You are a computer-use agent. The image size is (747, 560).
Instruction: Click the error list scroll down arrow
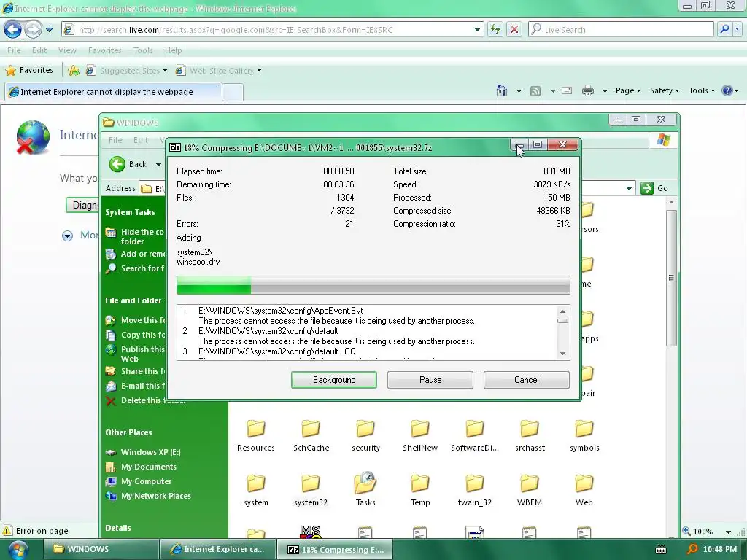click(x=562, y=354)
